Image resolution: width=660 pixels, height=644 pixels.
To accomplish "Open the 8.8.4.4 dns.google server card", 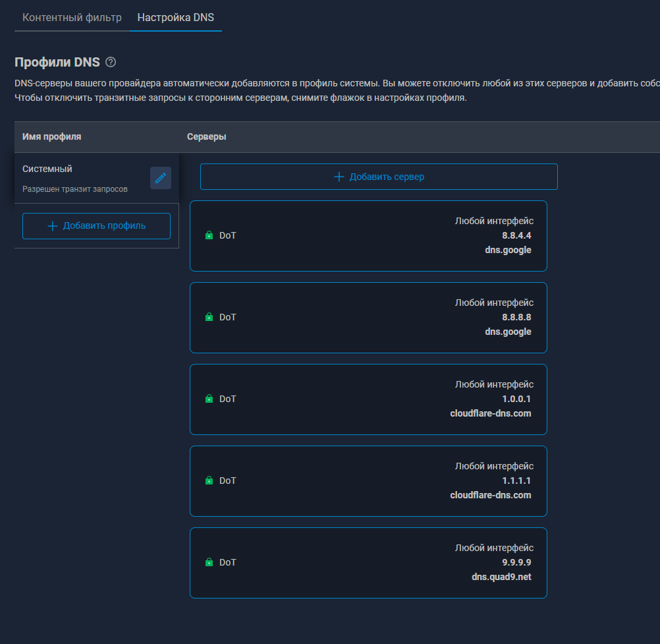I will pyautogui.click(x=368, y=236).
